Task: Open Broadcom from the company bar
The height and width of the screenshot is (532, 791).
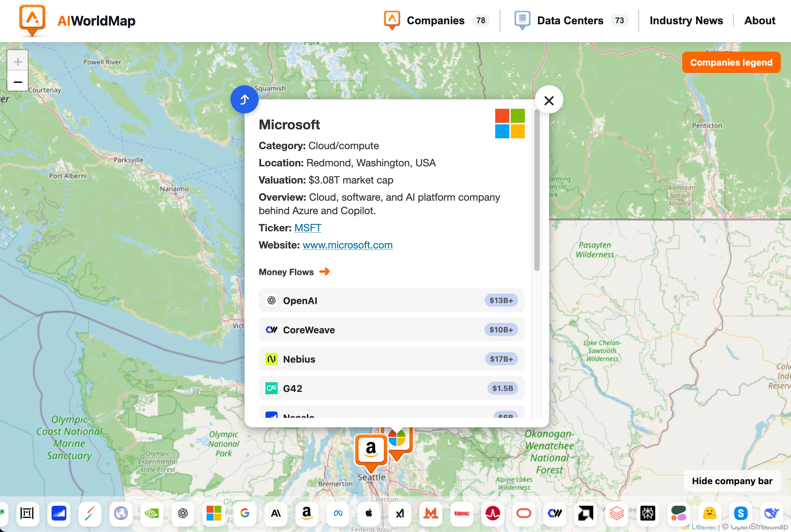Action: coord(493,513)
